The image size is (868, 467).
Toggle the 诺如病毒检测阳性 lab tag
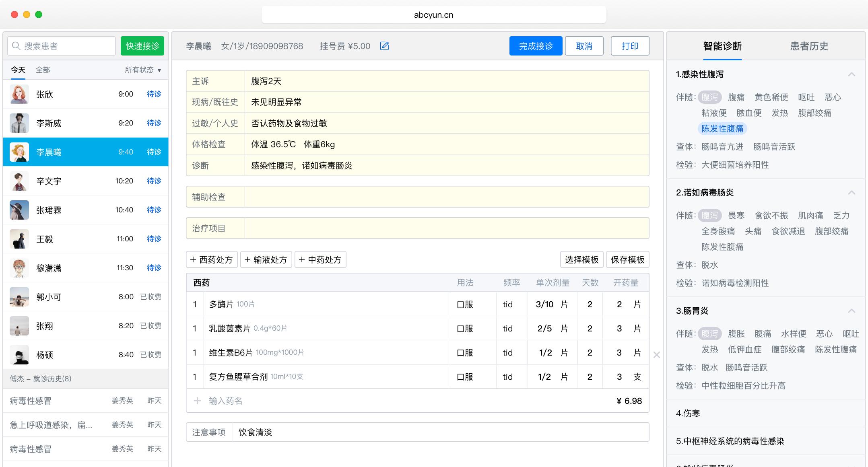tap(735, 283)
